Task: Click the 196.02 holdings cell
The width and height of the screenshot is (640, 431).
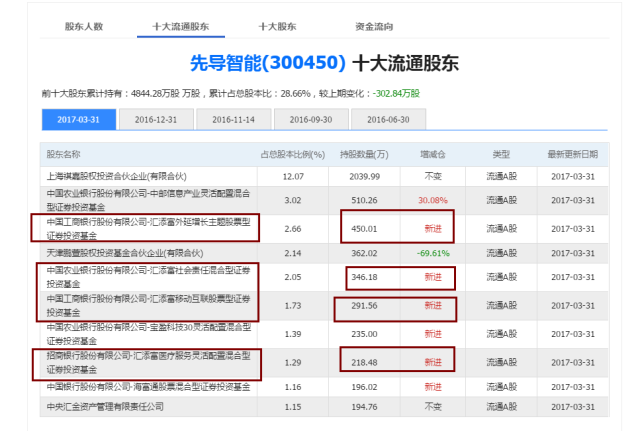Action: click(x=364, y=387)
